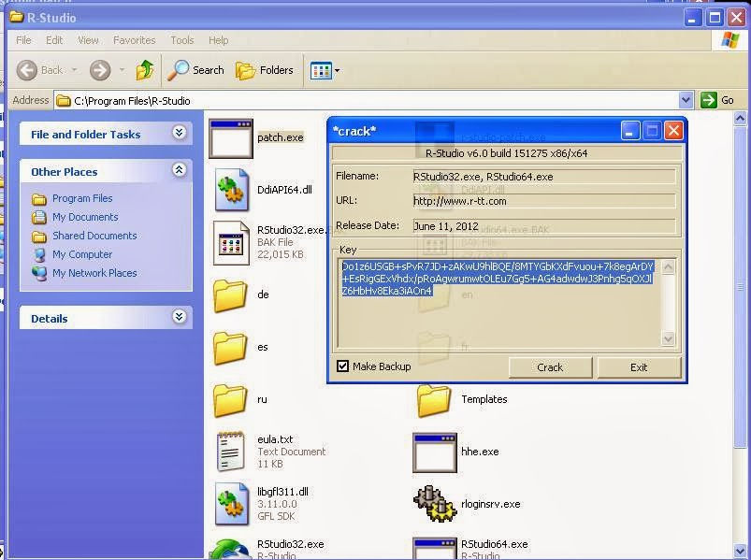This screenshot has height=560, width=751.
Task: Open the View menu
Action: coord(88,40)
